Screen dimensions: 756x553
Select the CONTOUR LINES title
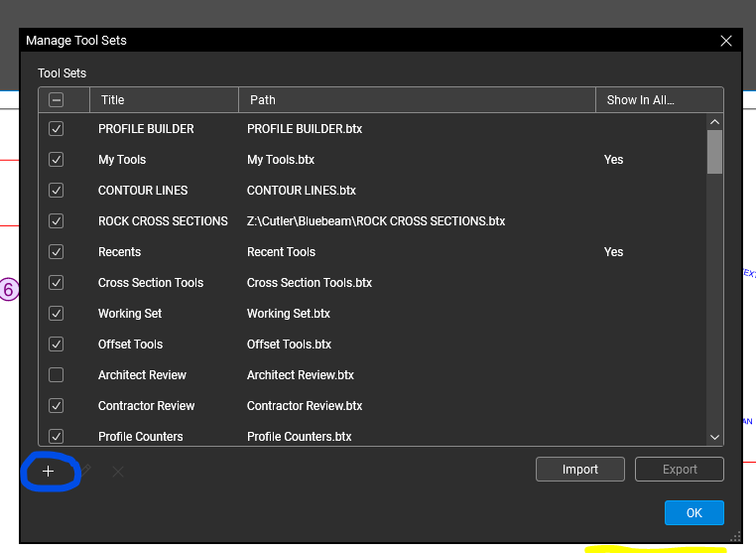[143, 190]
